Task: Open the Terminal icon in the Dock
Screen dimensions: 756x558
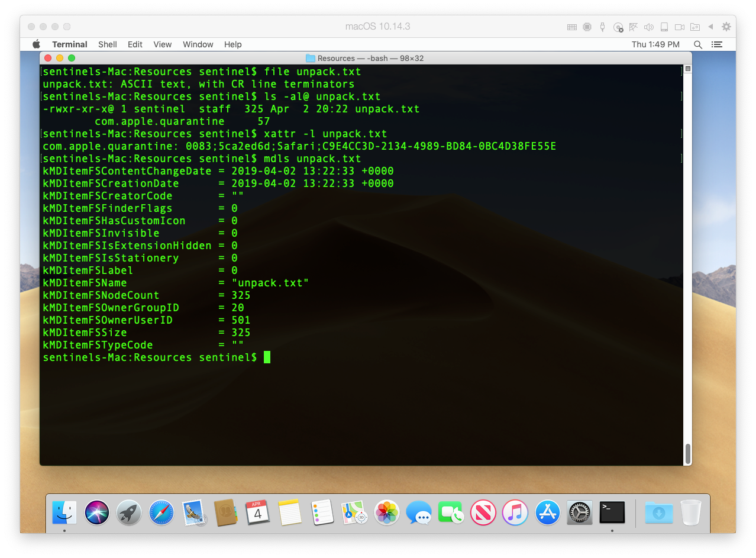Action: coord(612,512)
